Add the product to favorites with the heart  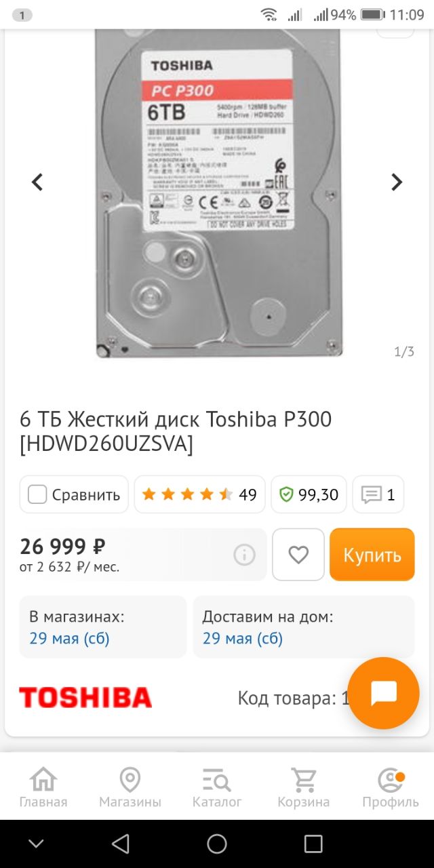[x=298, y=555]
